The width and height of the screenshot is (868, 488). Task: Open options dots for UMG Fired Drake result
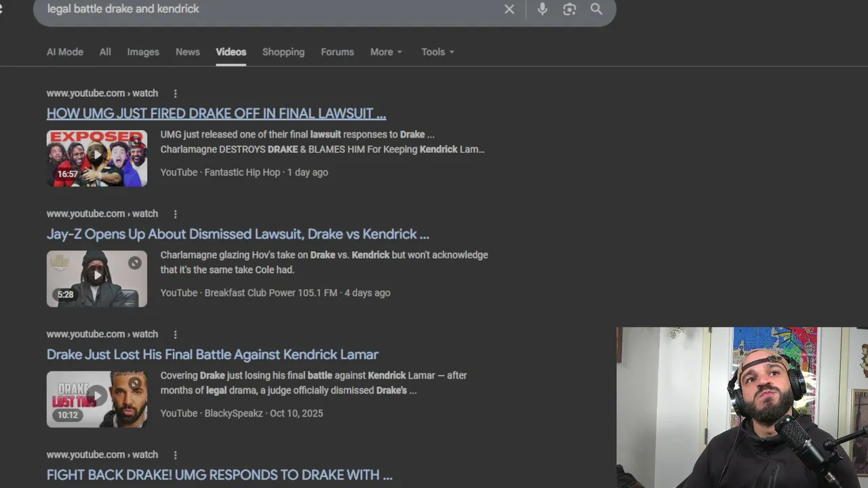tap(175, 94)
